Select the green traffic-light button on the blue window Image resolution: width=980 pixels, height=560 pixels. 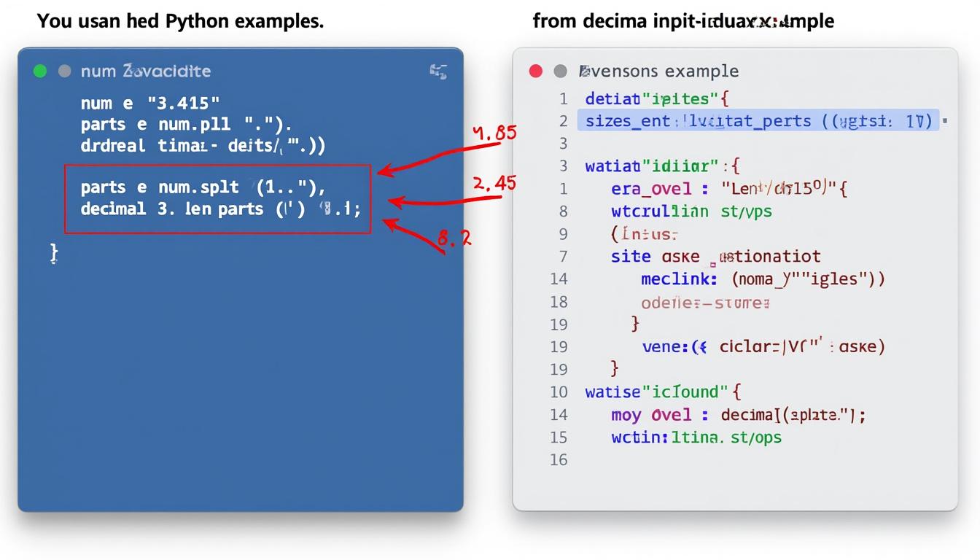coord(39,71)
